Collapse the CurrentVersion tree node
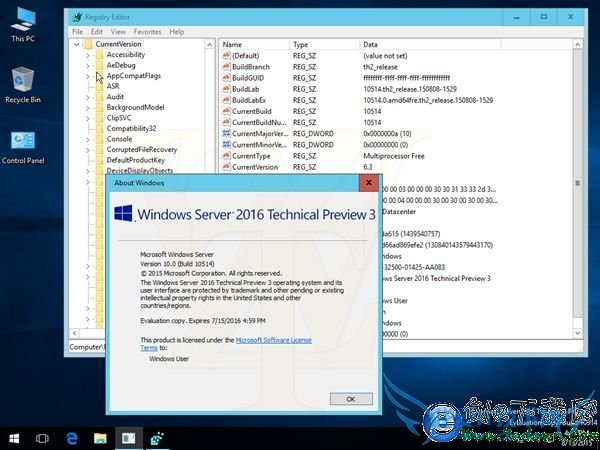This screenshot has height=450, width=600. (77, 44)
